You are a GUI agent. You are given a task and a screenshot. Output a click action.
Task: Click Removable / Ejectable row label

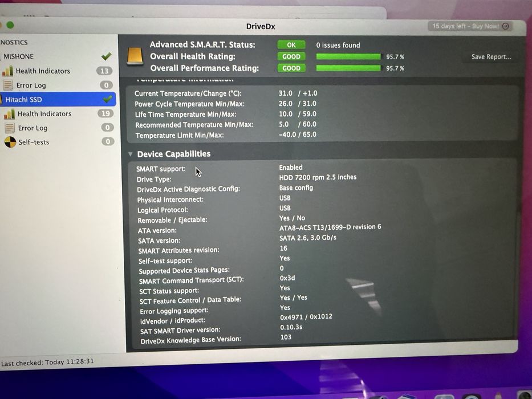coord(172,220)
